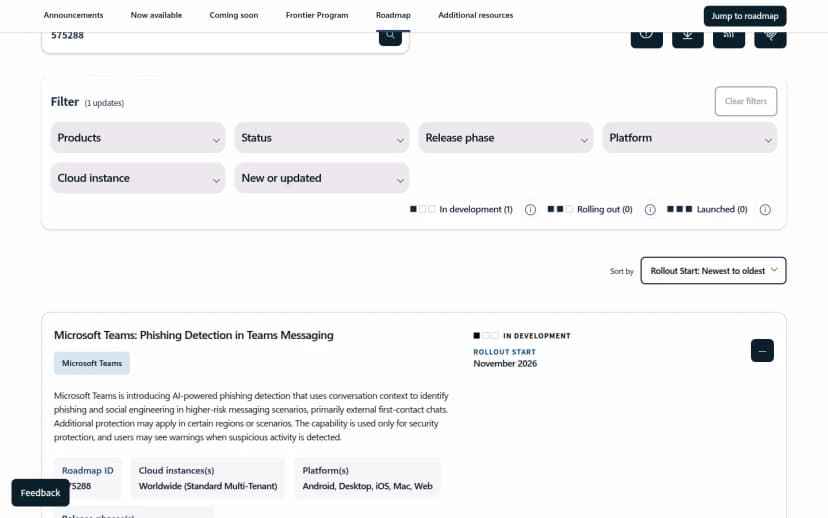The height and width of the screenshot is (518, 828).
Task: Open the Coming soon tab
Action: [234, 15]
